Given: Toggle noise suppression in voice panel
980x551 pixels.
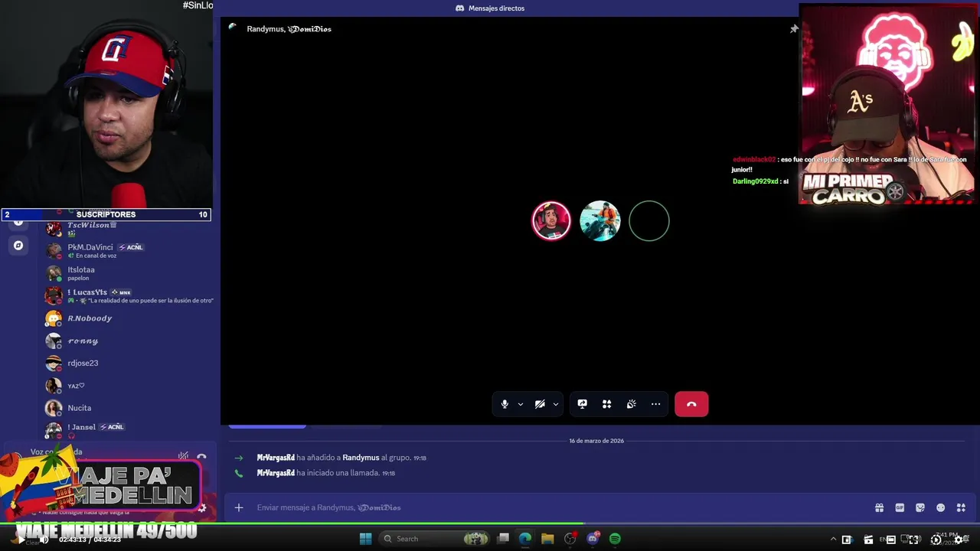Looking at the screenshot, I should 183,456.
